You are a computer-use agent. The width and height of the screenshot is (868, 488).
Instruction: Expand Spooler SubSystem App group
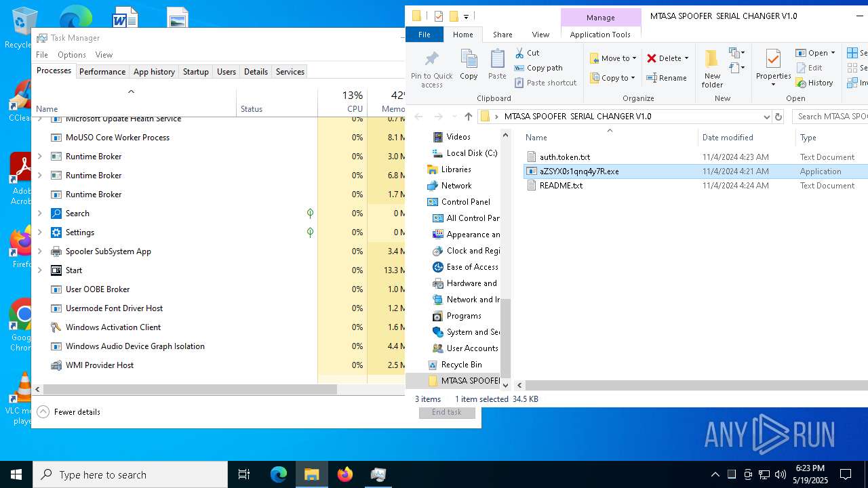[39, 251]
